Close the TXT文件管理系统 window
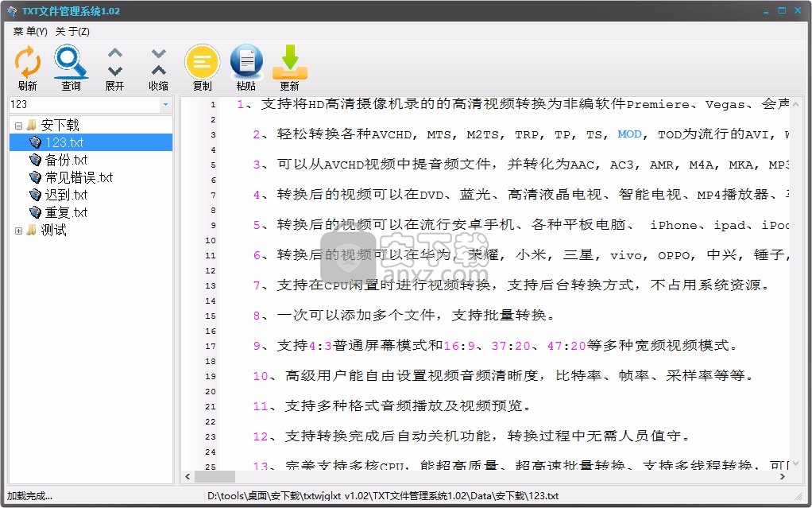Image resolution: width=812 pixels, height=508 pixels. coord(798,11)
